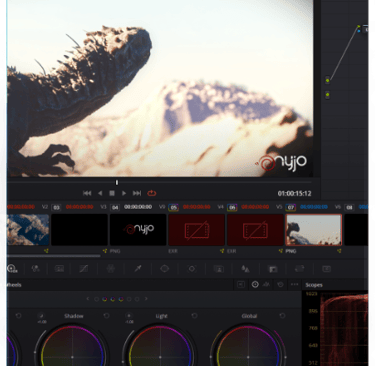Open the Sizing palette icon
The image size is (375, 366).
[300, 269]
